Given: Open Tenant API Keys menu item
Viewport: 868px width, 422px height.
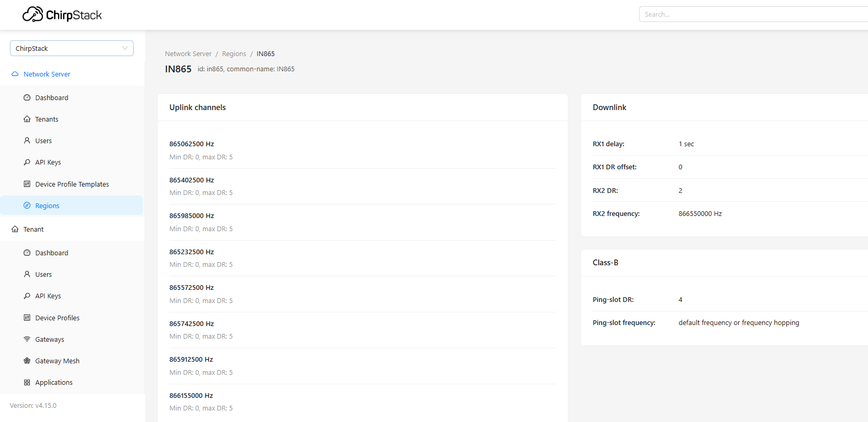Looking at the screenshot, I should (x=48, y=296).
